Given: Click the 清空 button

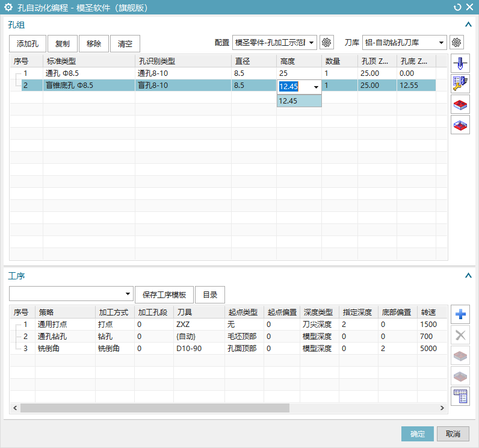Looking at the screenshot, I should tap(125, 44).
